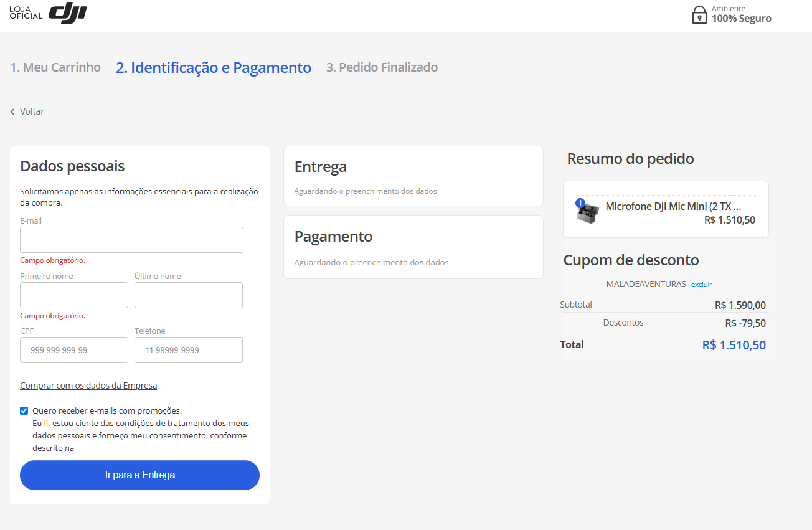
Task: Click the Voltar link
Action: (32, 111)
